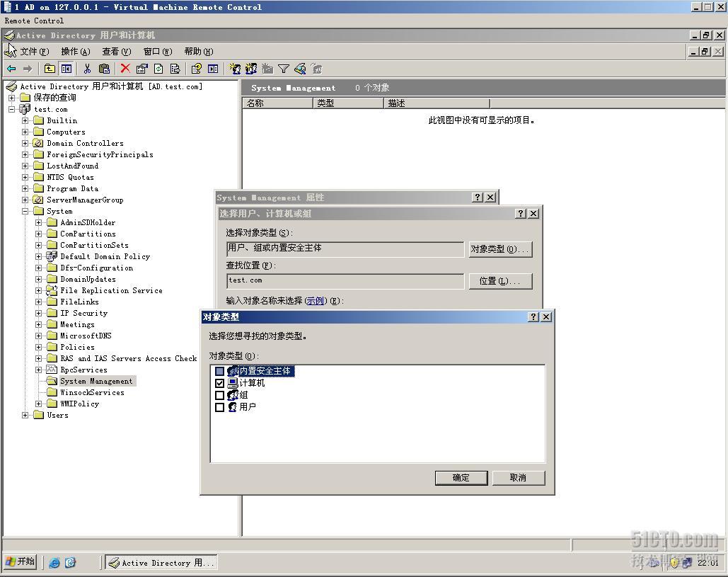
Task: Click the 对象类型(O)... button
Action: [500, 249]
